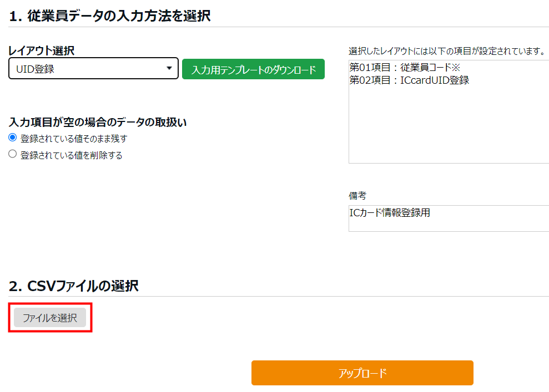Click the 選択したレイアウトには以下の項目 description text
Viewport: 549px width, 392px height.
[447, 51]
